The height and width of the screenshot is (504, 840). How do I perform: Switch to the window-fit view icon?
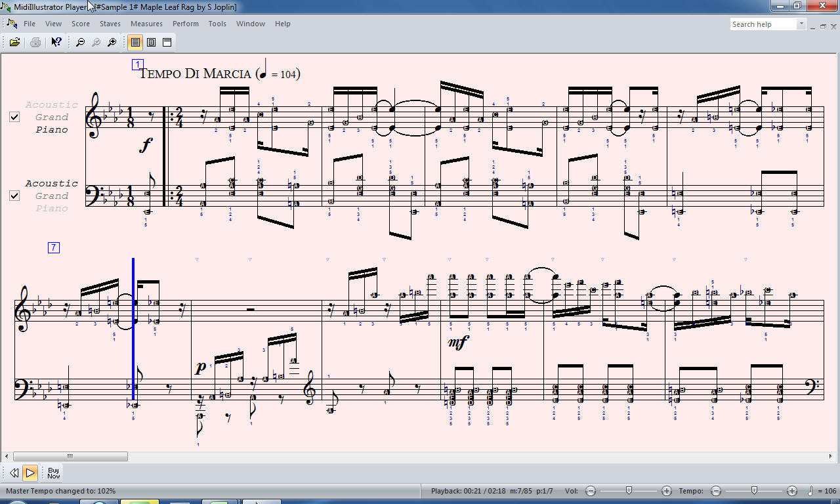coord(167,42)
